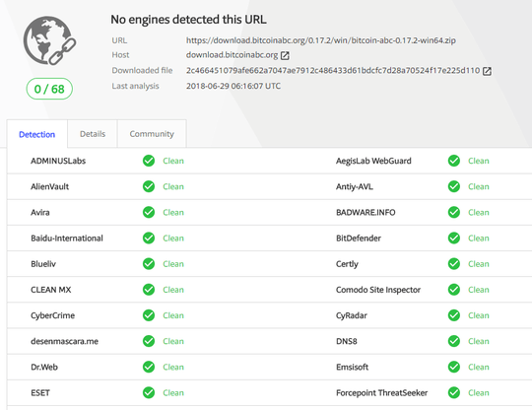The image size is (532, 410).
Task: Click the Clean result for Avira
Action: [x=173, y=213]
